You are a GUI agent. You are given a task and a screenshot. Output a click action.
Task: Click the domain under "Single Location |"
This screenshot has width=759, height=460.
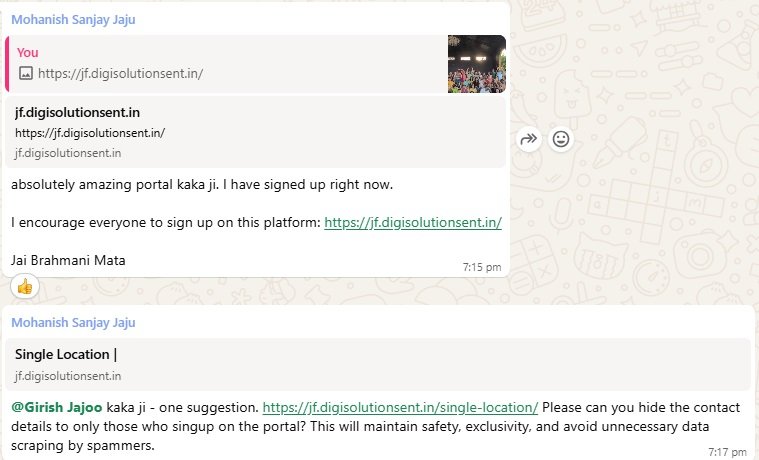point(68,376)
